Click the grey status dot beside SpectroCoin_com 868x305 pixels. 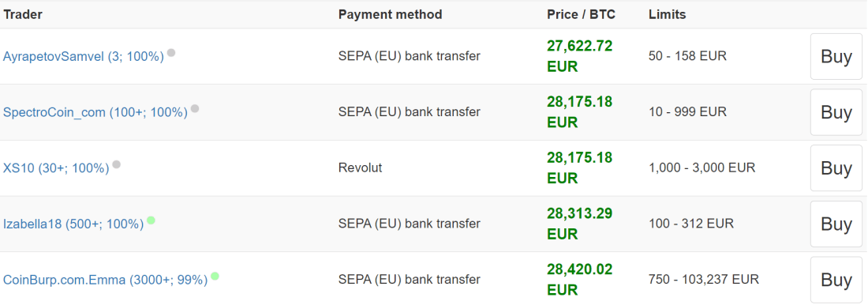click(195, 109)
